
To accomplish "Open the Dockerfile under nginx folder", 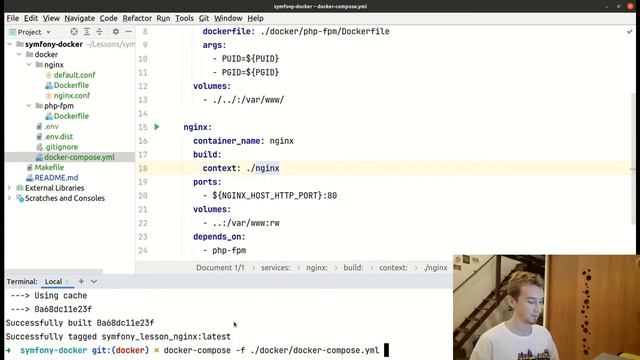I will pyautogui.click(x=71, y=85).
